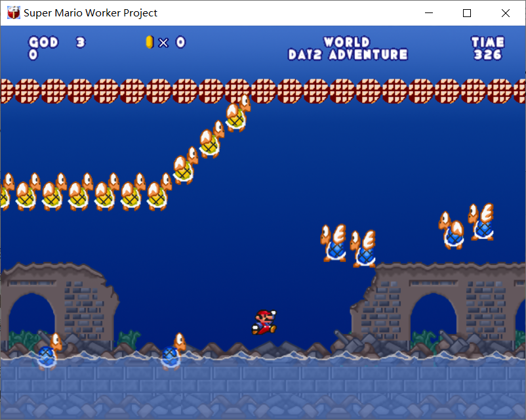Click the Mario character sprite

pos(264,322)
